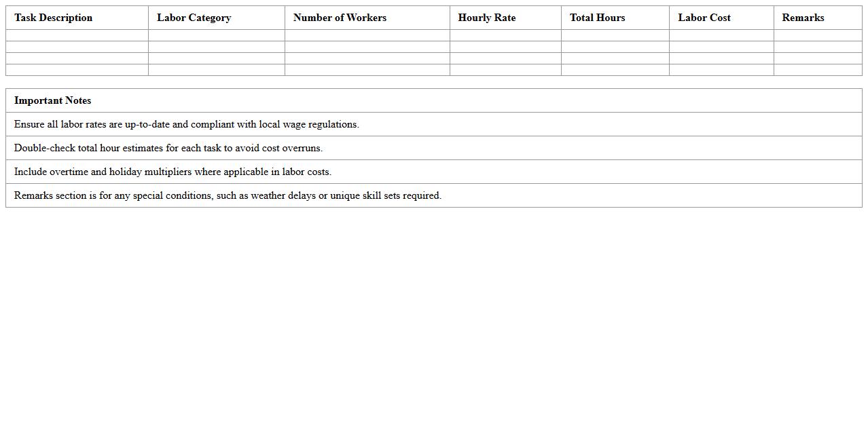Select the note about avoiding cost overruns
The height and width of the screenshot is (441, 868).
168,148
